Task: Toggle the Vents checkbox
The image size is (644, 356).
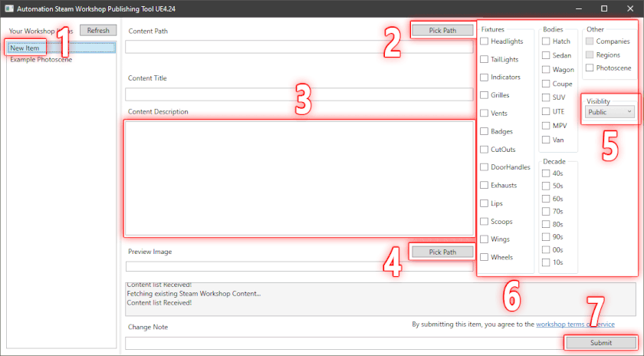Action: point(485,113)
